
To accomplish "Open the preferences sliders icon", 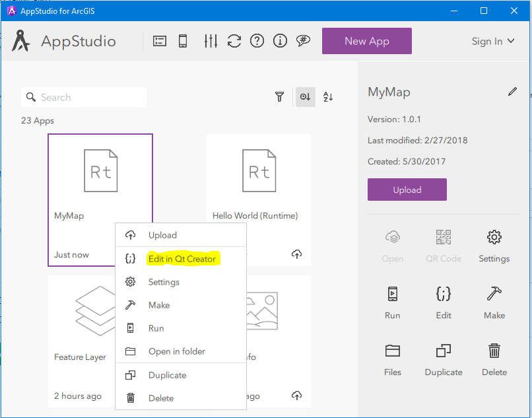I will coord(211,41).
